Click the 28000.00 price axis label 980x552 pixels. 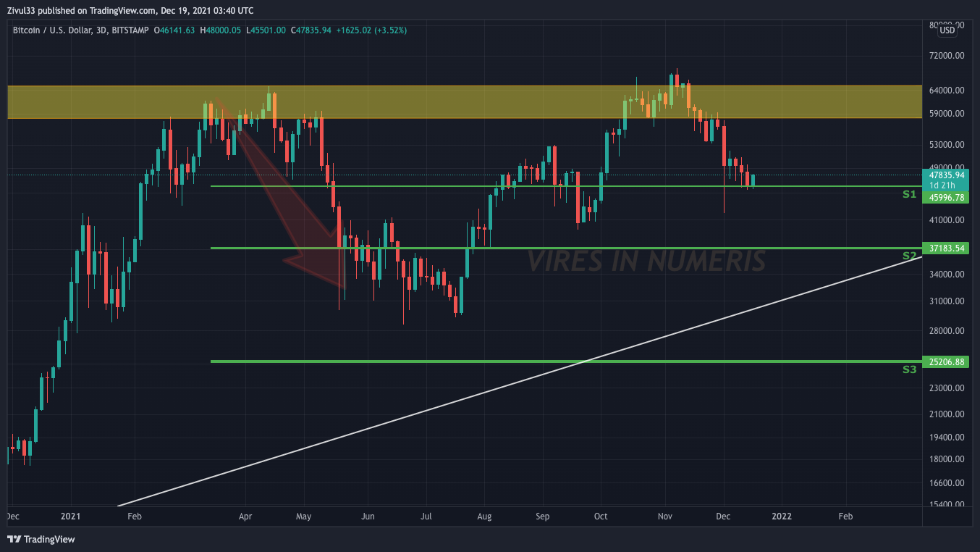pyautogui.click(x=947, y=331)
